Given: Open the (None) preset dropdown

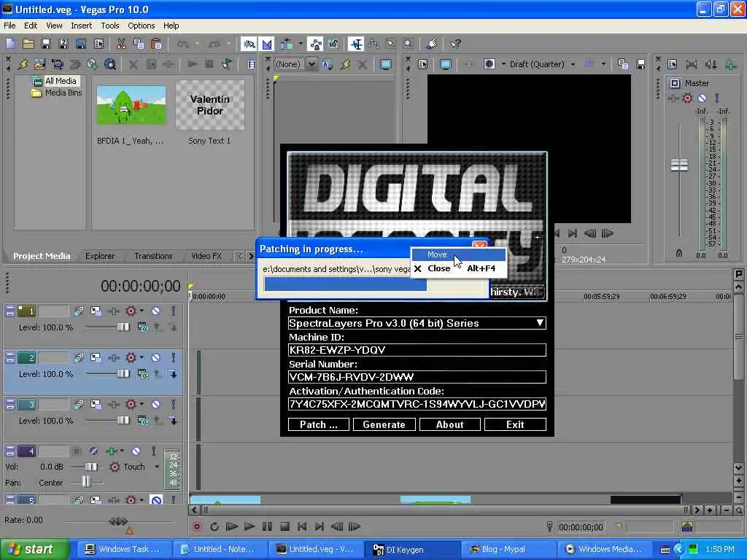Looking at the screenshot, I should 311,64.
